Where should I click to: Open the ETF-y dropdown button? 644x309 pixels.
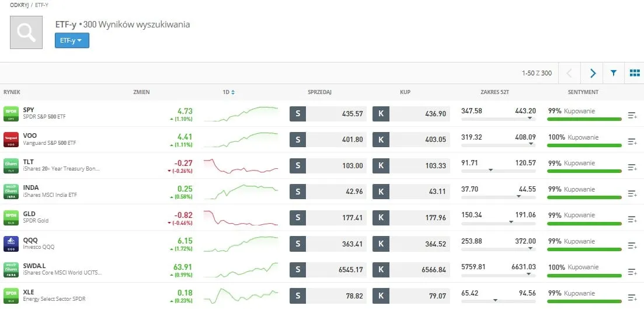pyautogui.click(x=72, y=41)
